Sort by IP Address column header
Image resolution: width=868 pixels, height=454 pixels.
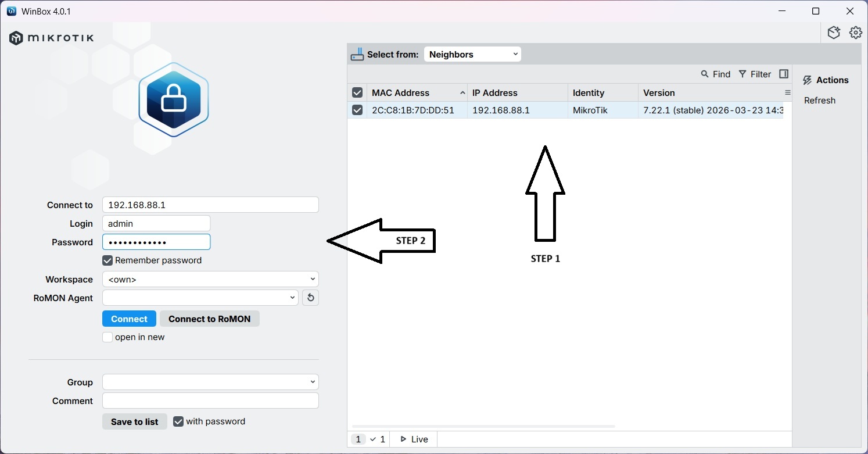[x=517, y=92]
